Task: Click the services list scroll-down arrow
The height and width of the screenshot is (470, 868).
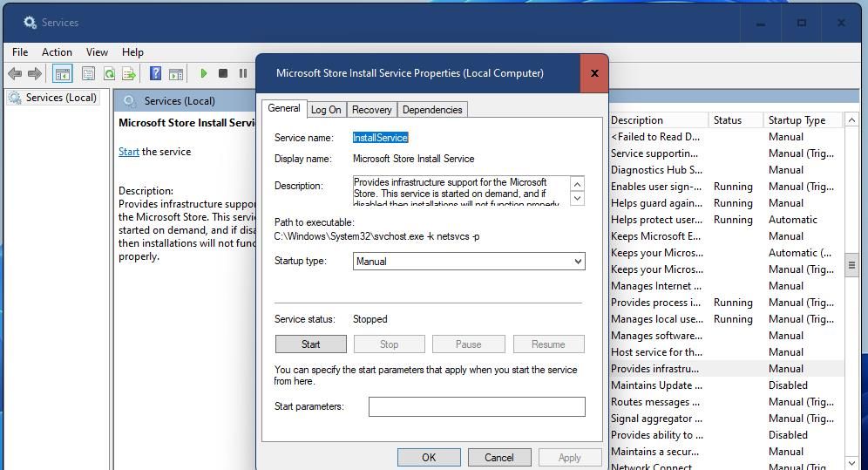Action: pos(851,462)
